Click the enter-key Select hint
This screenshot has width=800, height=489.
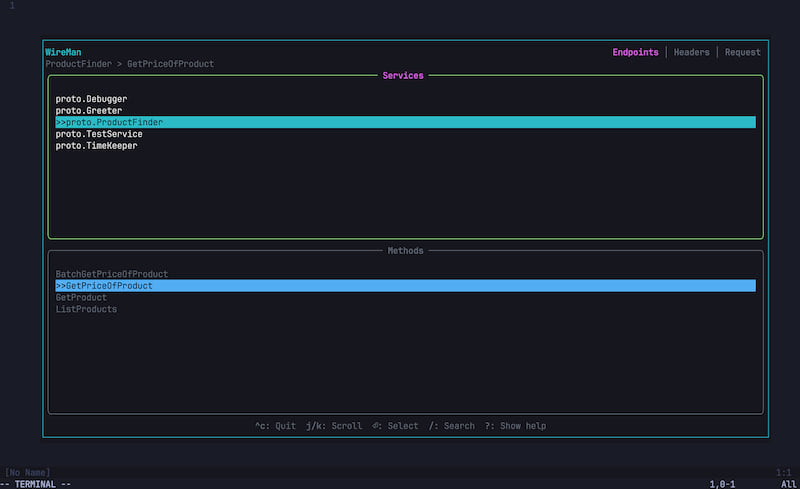tap(395, 426)
